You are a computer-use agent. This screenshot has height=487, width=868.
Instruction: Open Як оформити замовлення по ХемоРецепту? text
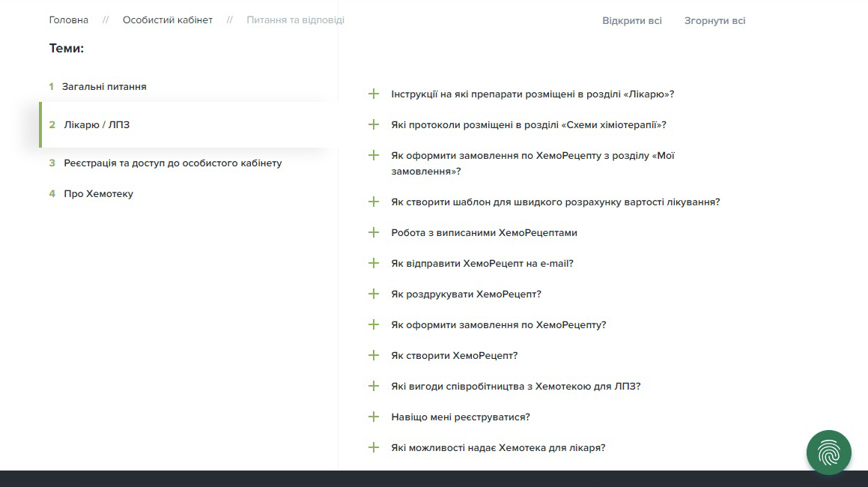499,325
